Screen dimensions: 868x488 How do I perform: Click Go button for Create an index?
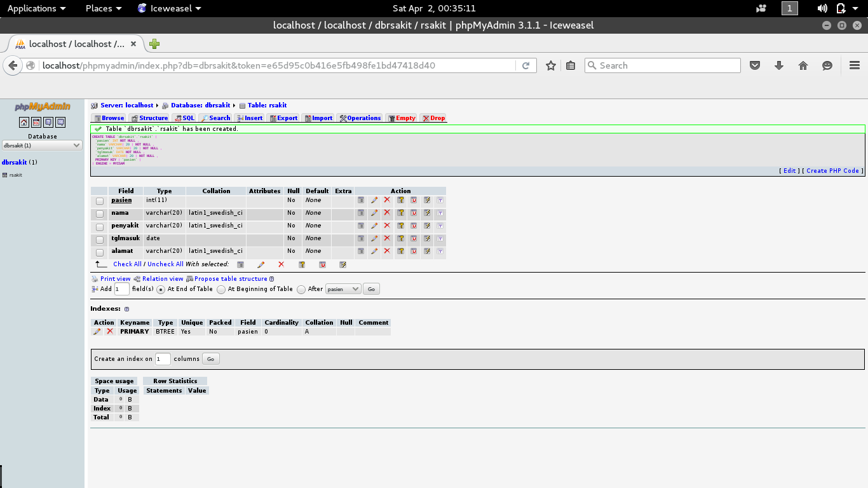pyautogui.click(x=210, y=359)
